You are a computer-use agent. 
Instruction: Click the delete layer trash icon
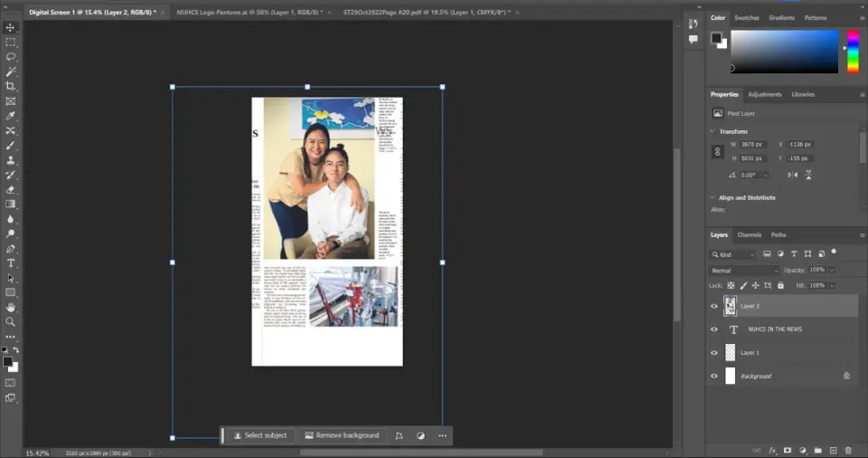tap(848, 450)
